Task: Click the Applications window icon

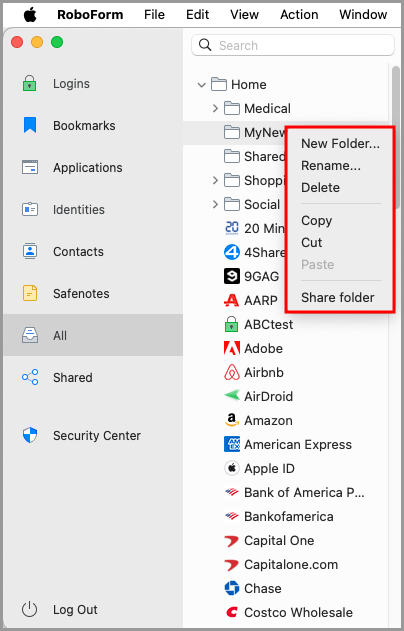Action: [30, 167]
